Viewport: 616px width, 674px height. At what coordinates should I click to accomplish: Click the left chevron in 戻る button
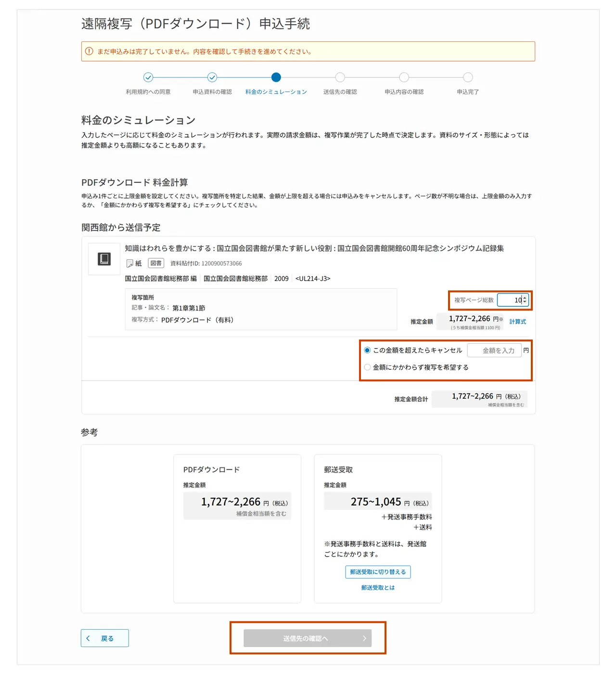pyautogui.click(x=88, y=638)
